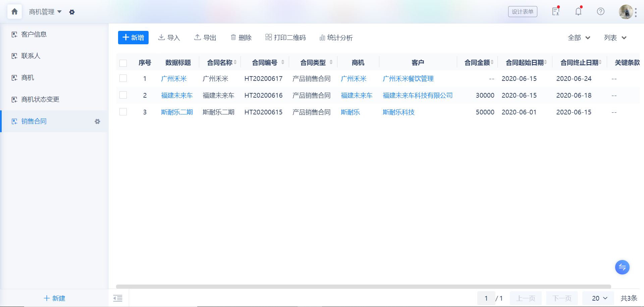Screen dimensions: 644x307
Task: Select 销售合同 in the sidebar
Action: (x=54, y=121)
